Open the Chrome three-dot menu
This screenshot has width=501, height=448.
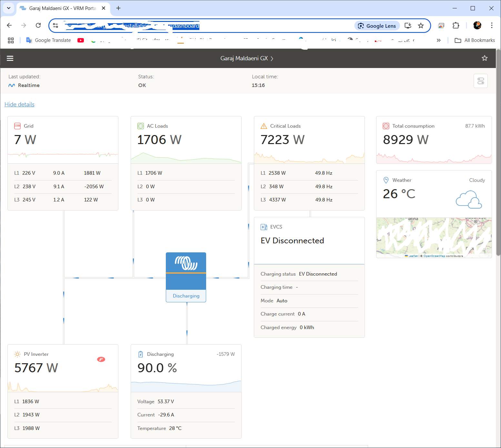tap(492, 25)
